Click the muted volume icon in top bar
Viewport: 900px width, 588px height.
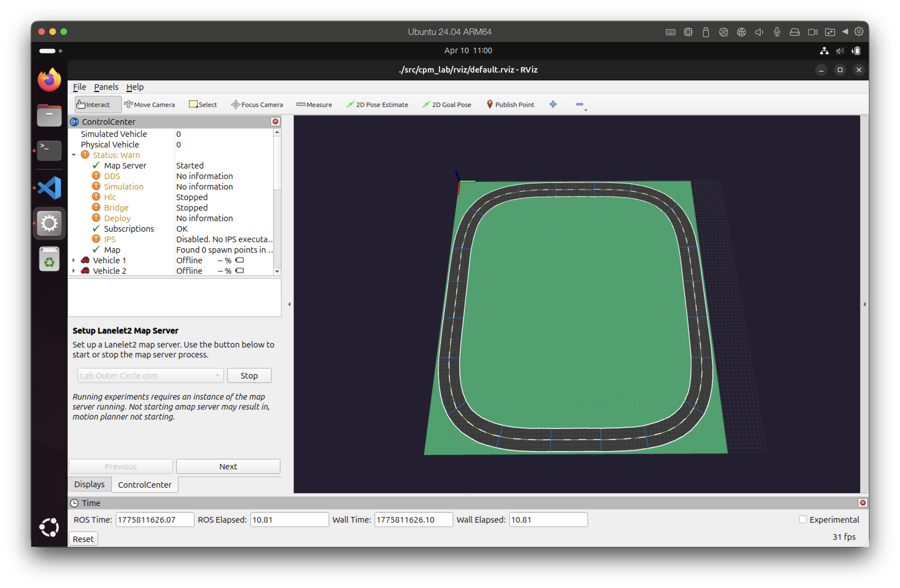pyautogui.click(x=840, y=51)
